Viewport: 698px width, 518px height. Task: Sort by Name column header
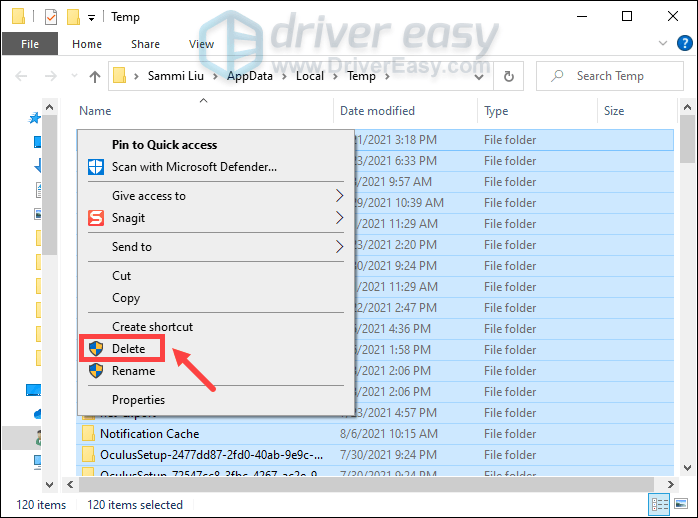coord(95,111)
